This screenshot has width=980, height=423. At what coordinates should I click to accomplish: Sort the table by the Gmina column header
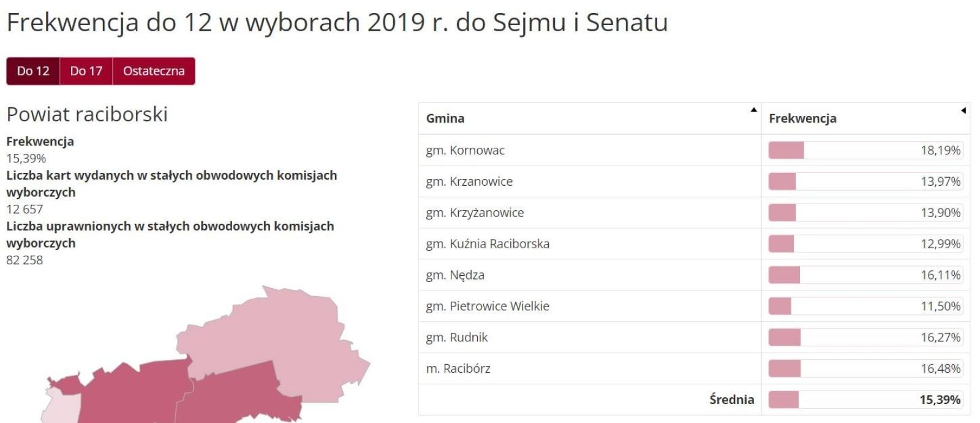pyautogui.click(x=444, y=118)
